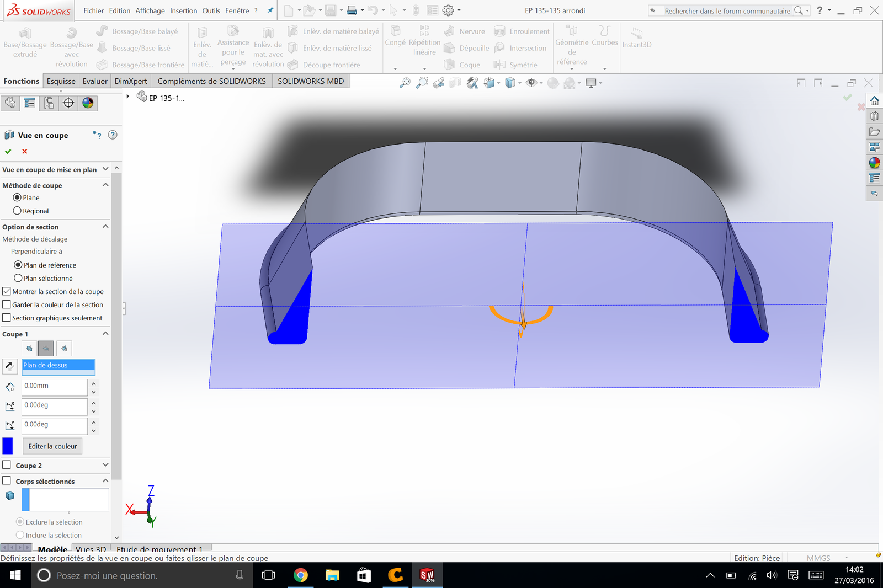Viewport: 883px width, 588px height.
Task: Click the reverse section direction arrow
Action: [9, 365]
